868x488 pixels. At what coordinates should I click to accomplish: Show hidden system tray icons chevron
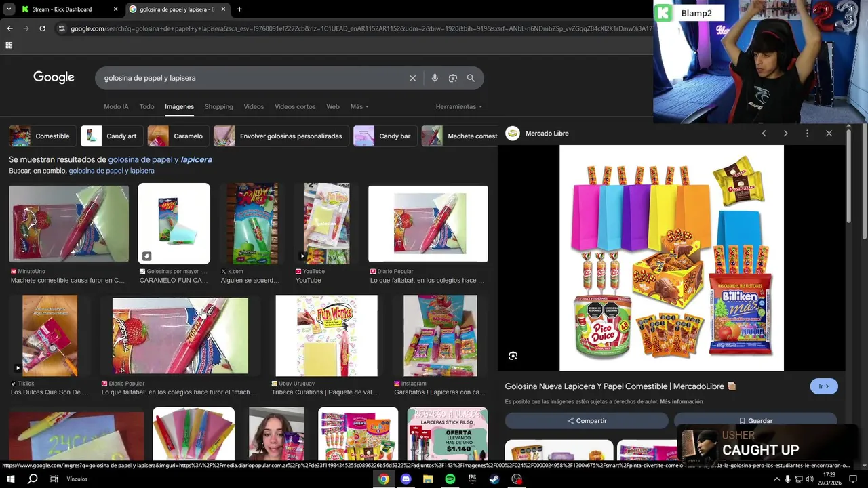[x=776, y=479]
